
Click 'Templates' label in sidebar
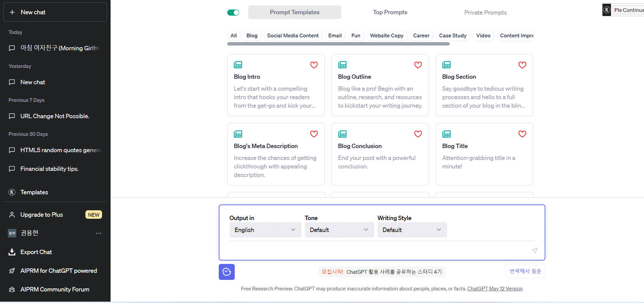click(x=34, y=192)
